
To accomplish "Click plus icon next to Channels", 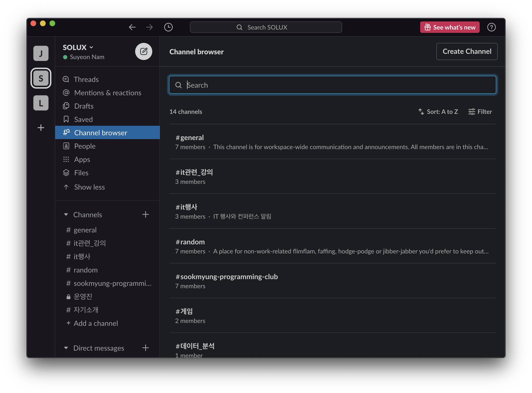I will click(145, 215).
